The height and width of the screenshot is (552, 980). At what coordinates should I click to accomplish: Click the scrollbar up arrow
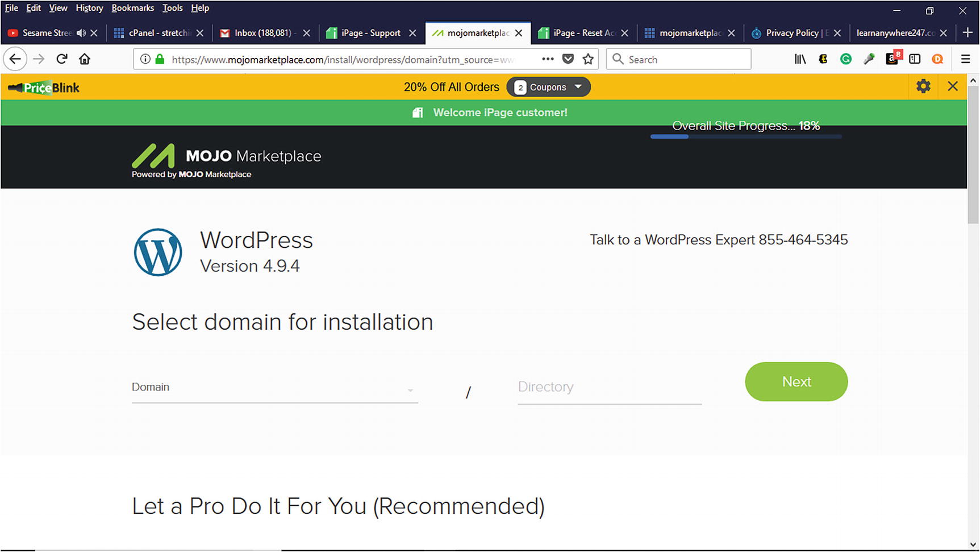pyautogui.click(x=973, y=81)
